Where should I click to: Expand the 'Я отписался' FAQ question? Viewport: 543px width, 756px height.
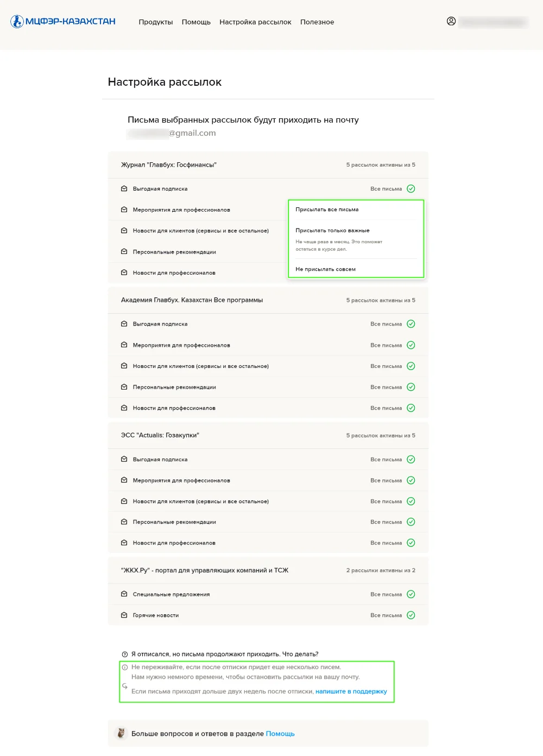(225, 655)
